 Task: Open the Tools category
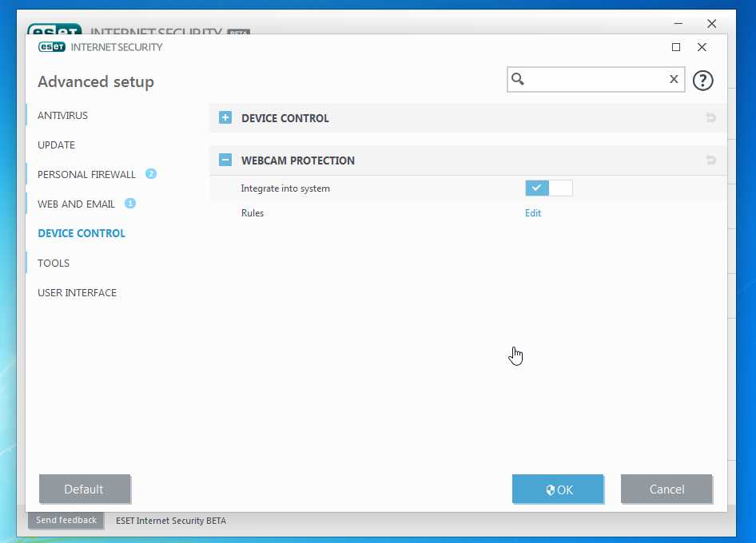coord(54,263)
